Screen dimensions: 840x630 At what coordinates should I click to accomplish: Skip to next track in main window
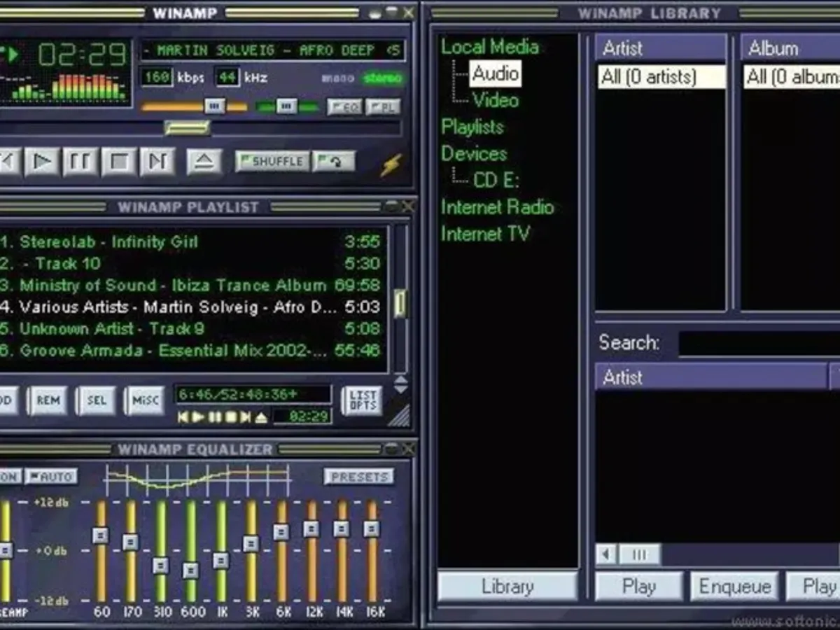point(157,162)
